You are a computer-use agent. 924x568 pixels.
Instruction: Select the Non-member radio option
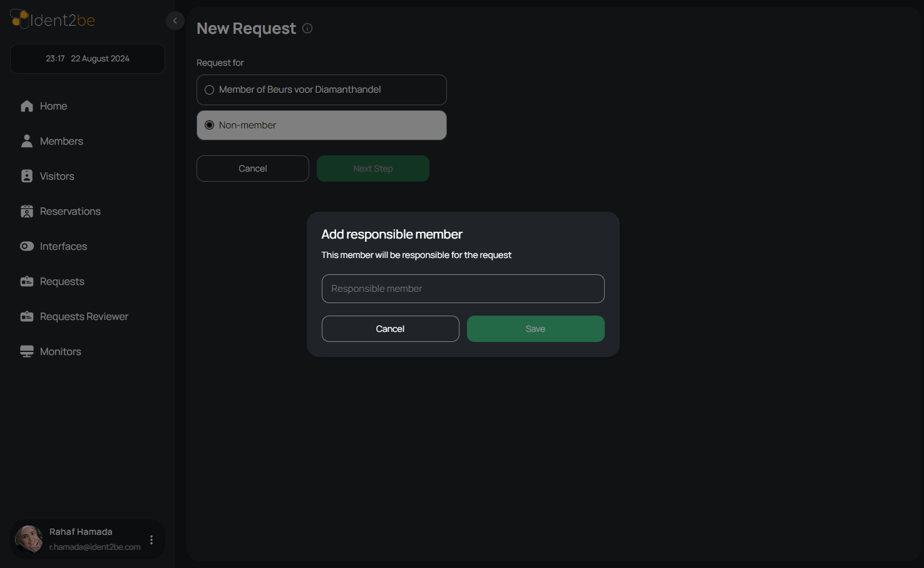click(x=210, y=125)
